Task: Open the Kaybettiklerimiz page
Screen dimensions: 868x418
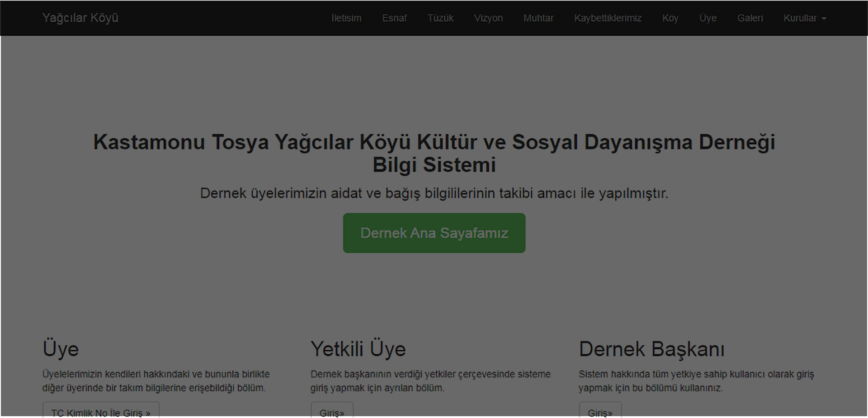Action: [608, 18]
